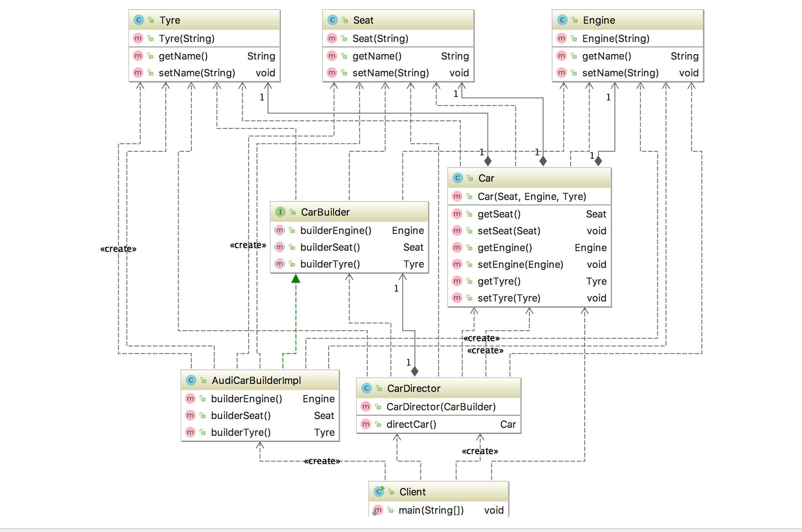Click method icon of CarDirector(CarBuilder) constructor

tap(366, 406)
